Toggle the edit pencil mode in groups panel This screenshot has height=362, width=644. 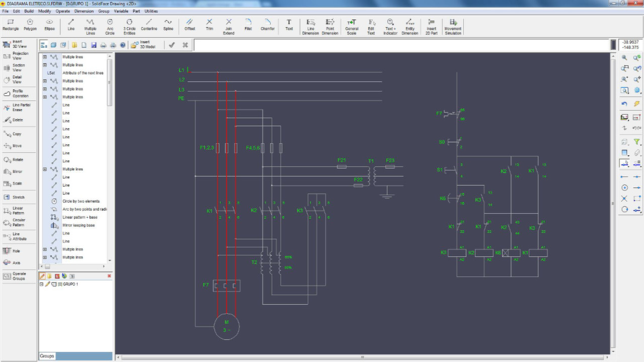[x=42, y=276]
